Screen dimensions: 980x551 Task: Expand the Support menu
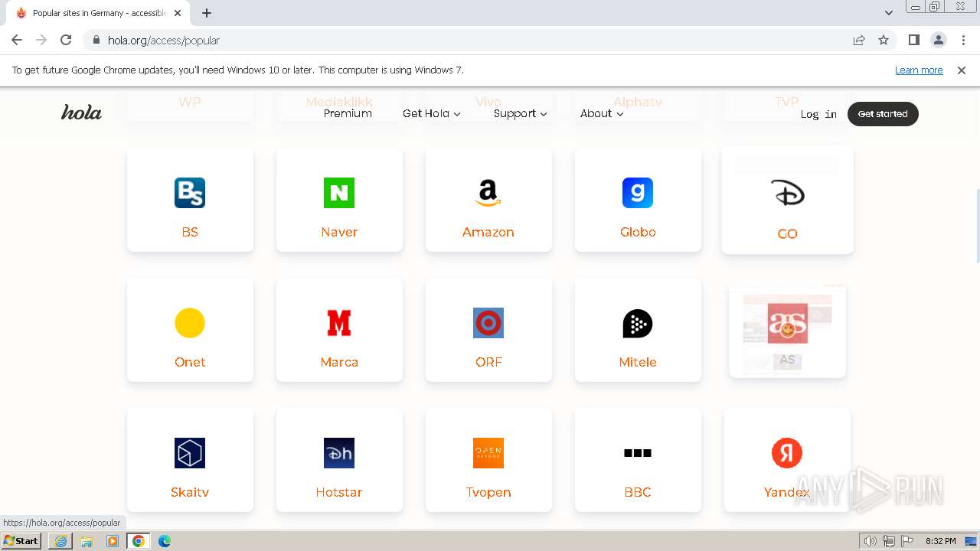(x=521, y=113)
